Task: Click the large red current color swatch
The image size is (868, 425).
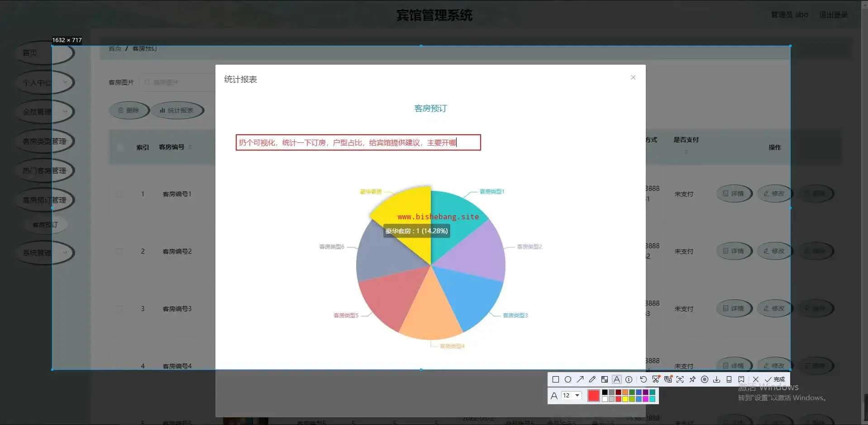Action: click(x=593, y=396)
